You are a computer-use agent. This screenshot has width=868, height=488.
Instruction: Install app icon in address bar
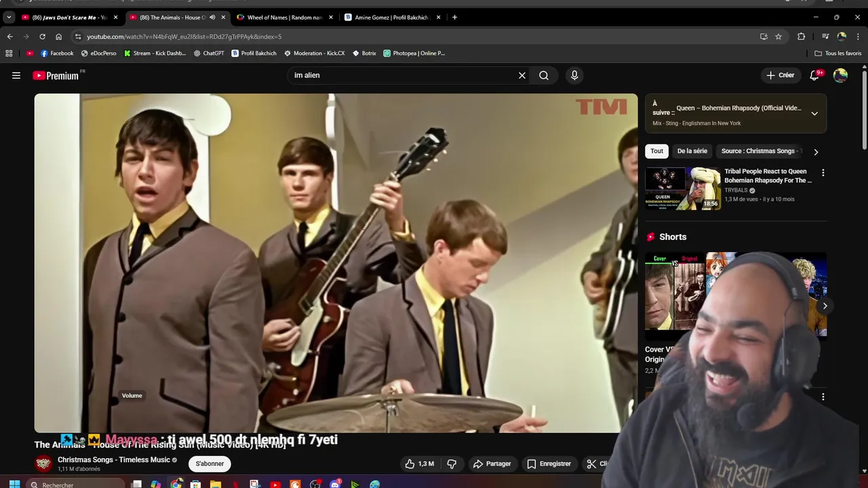pos(764,37)
